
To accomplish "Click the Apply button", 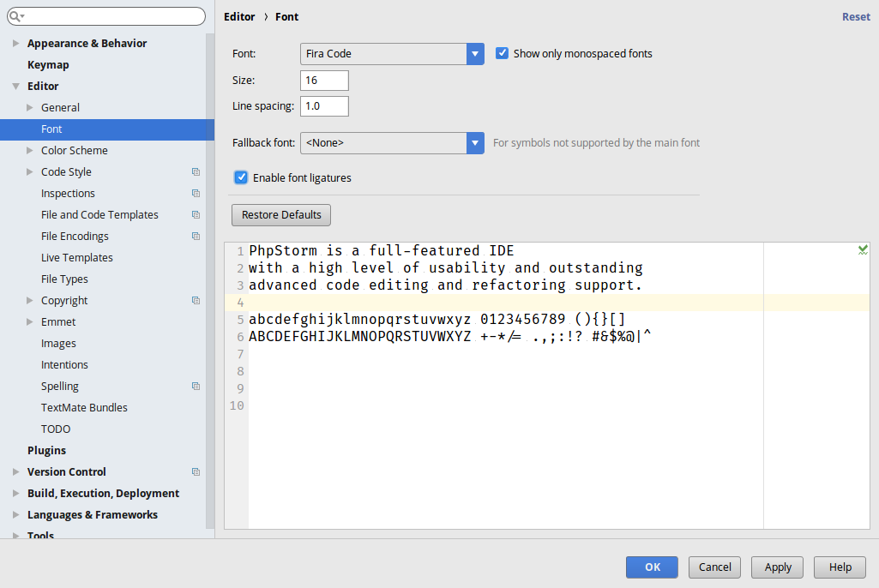I will click(778, 567).
